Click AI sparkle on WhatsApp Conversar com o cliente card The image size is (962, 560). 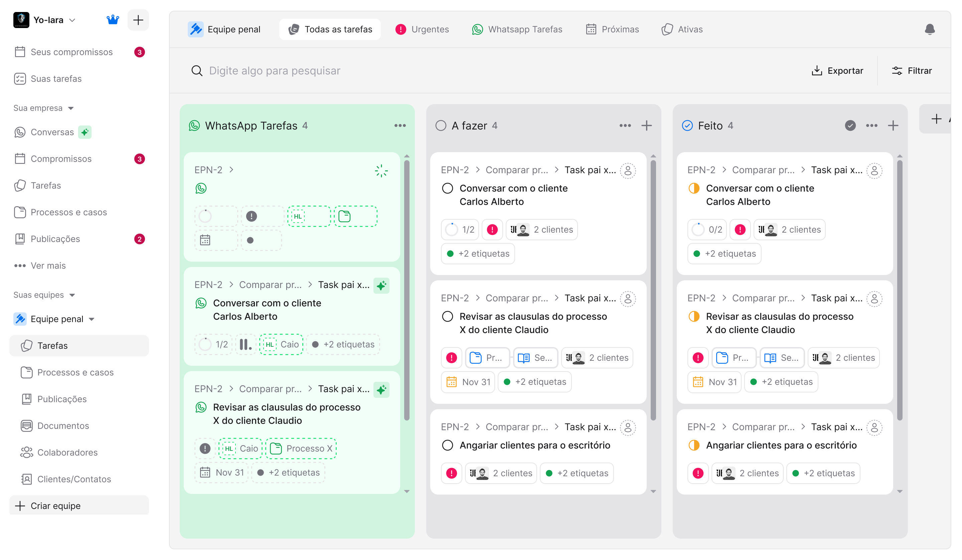[381, 285]
